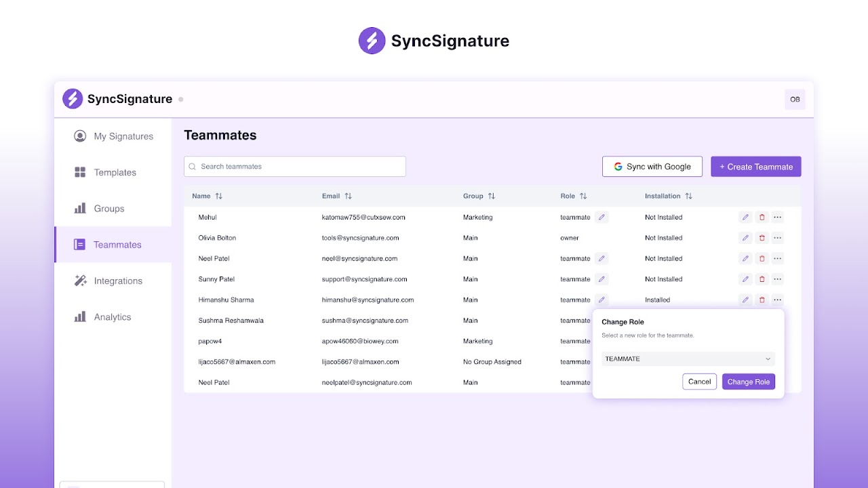Delete teammate Mehul

762,218
